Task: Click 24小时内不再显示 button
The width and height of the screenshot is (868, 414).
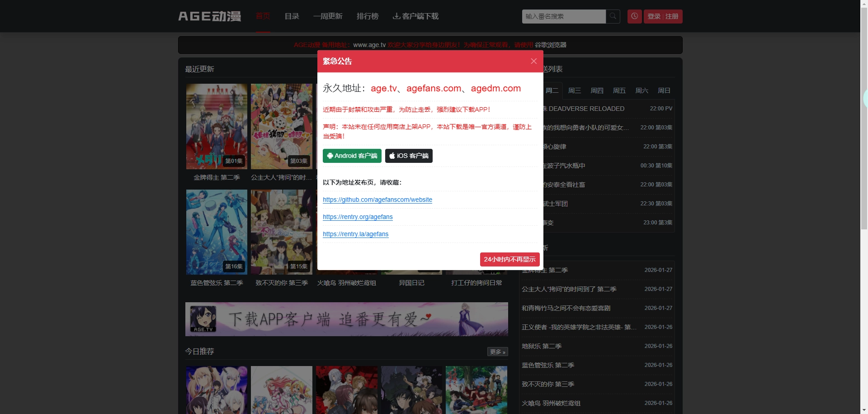Action: [509, 259]
